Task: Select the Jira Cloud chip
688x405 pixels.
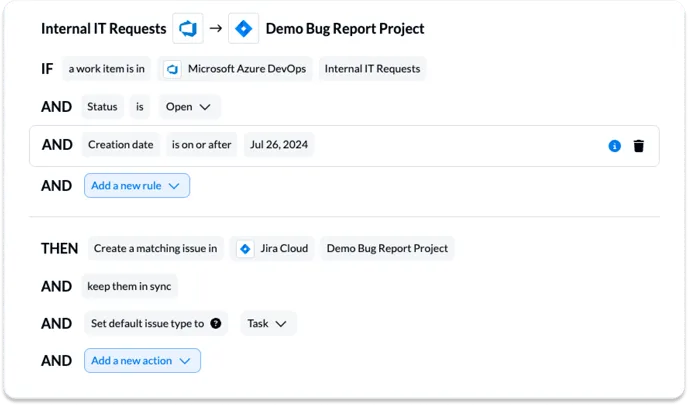Action: coord(272,248)
